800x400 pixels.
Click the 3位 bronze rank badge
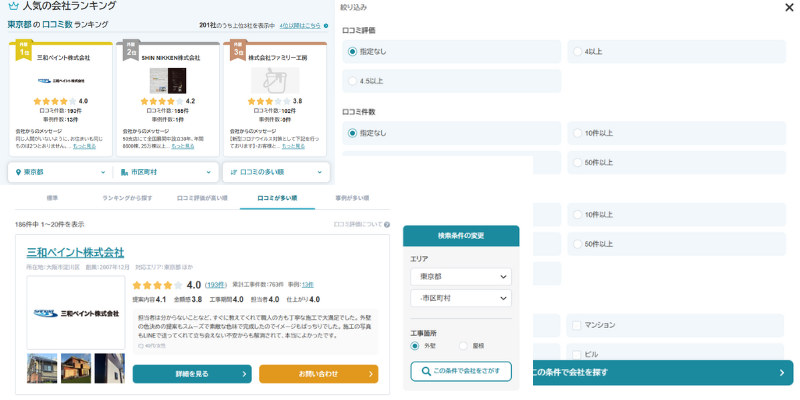tap(237, 51)
